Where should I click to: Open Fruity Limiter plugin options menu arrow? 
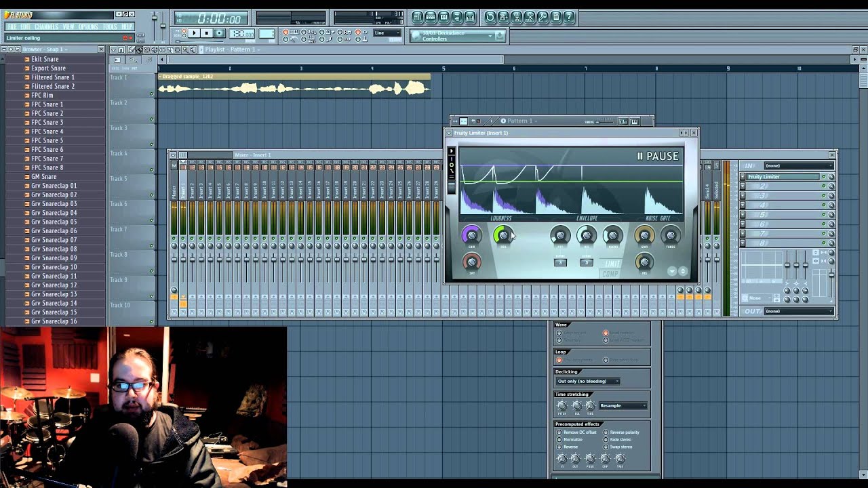pos(449,133)
